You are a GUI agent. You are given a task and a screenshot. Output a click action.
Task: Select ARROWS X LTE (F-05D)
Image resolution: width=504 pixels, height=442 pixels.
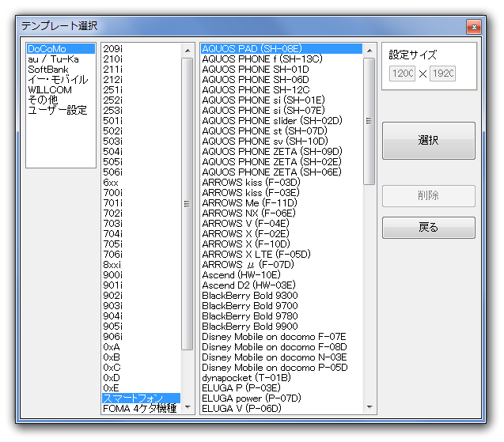click(x=282, y=255)
